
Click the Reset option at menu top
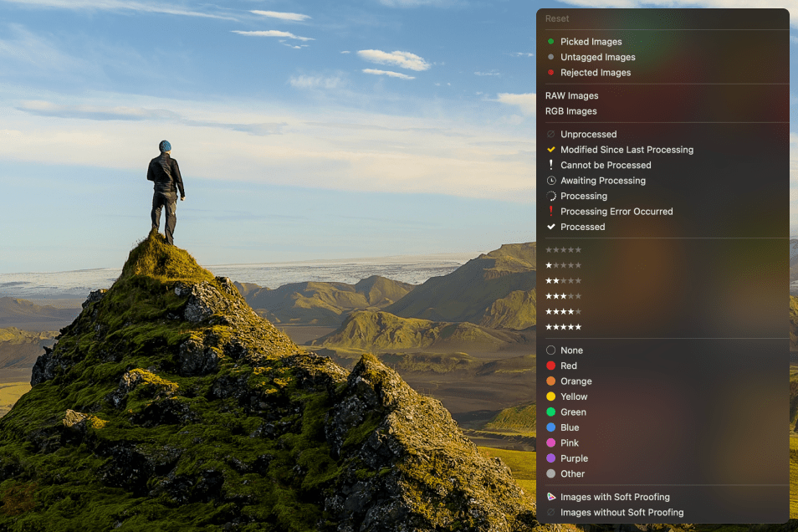click(557, 19)
